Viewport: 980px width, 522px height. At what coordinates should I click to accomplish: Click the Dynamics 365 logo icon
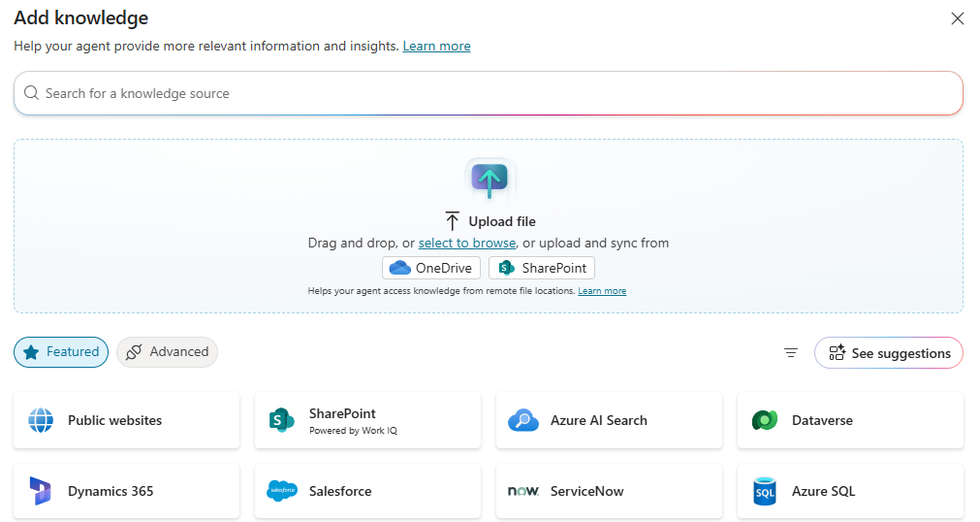pos(40,491)
